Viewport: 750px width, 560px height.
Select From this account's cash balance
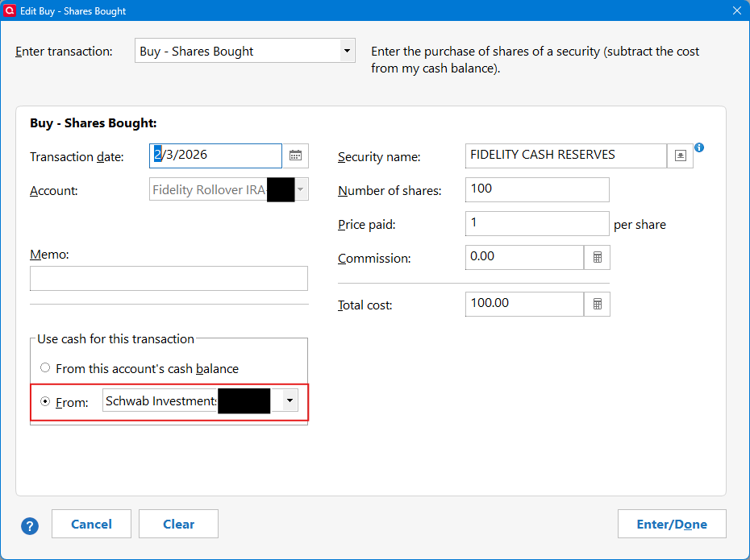pos(45,368)
